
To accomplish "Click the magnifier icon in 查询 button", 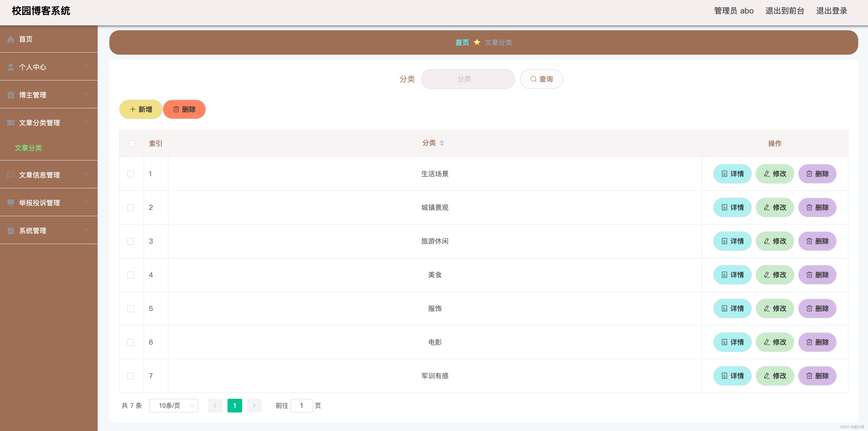I will click(x=533, y=79).
